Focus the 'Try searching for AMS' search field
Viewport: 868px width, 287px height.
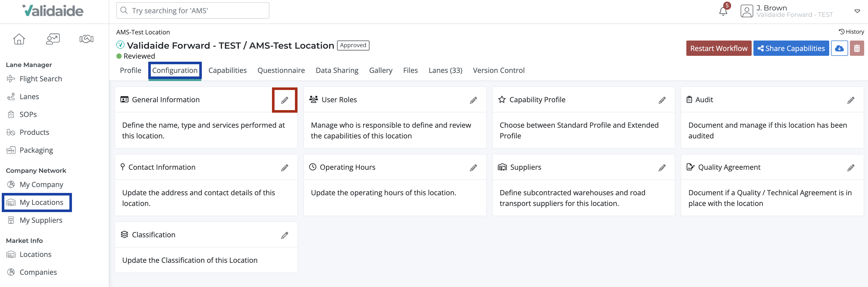coord(193,10)
